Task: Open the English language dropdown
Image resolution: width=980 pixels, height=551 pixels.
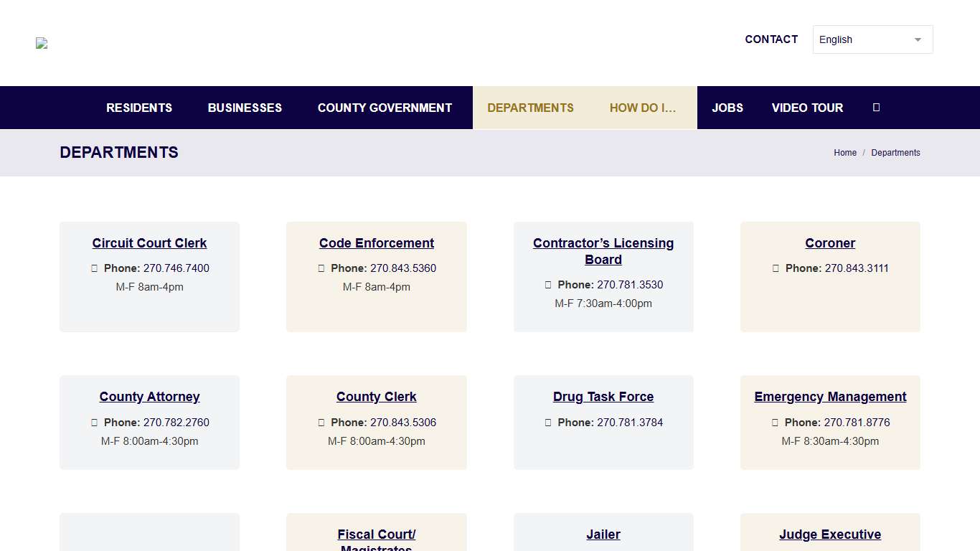Action: tap(872, 39)
